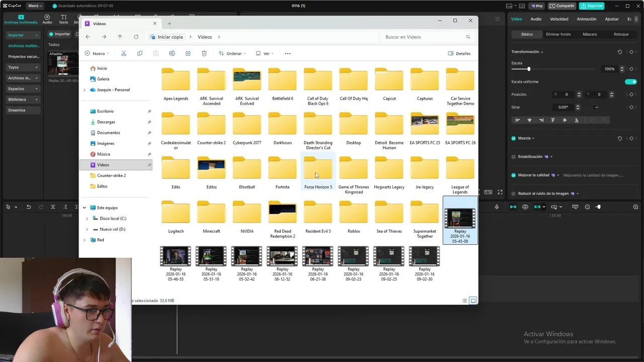Screen dimensions: 644x362
Task: Open a new Explorer tab with plus
Action: click(169, 24)
